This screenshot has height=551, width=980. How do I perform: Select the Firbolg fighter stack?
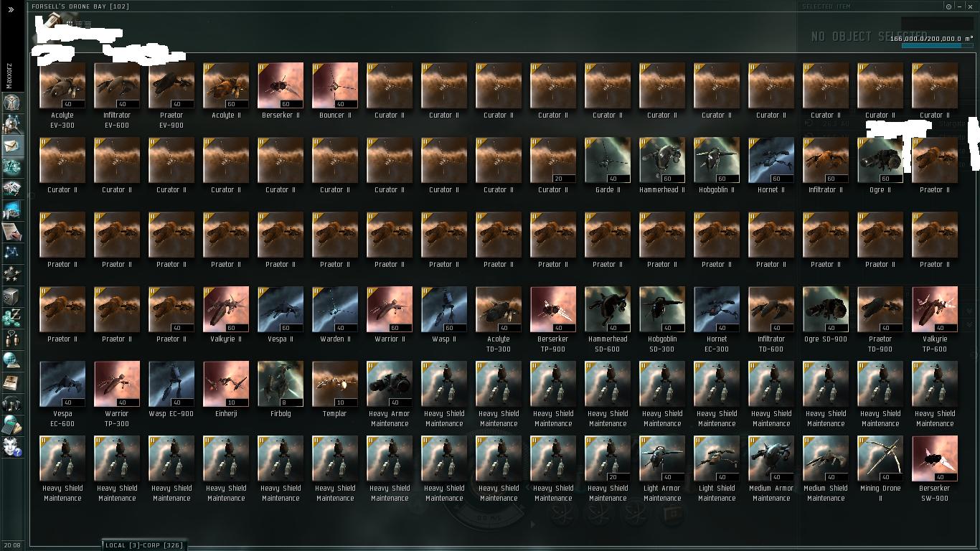click(281, 389)
